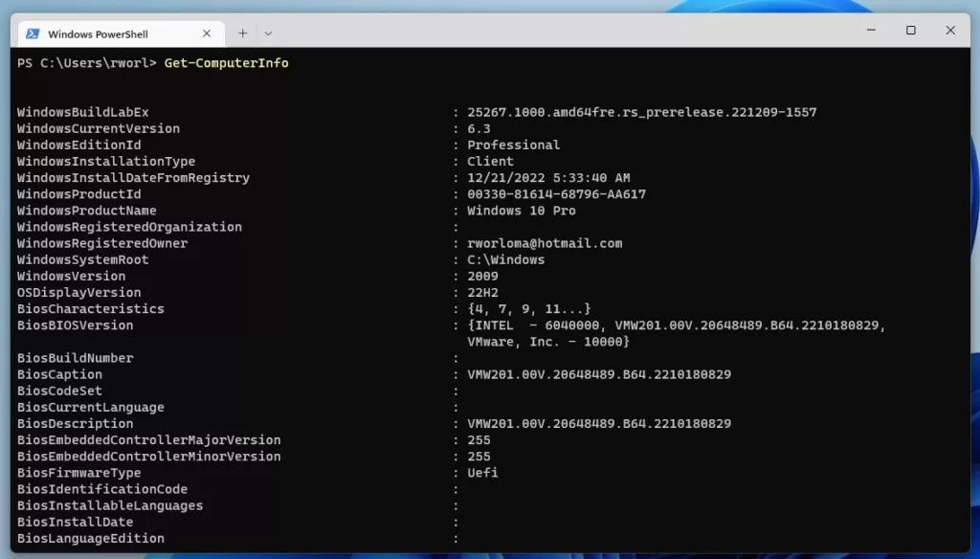Click the WindowsProductName property name
The height and width of the screenshot is (559, 980).
pyautogui.click(x=87, y=211)
